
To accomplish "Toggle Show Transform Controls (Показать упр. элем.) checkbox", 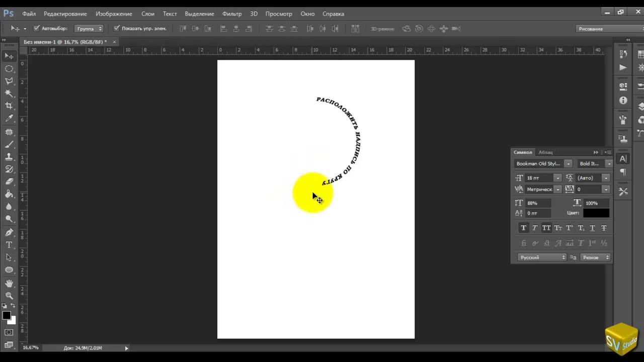I will coord(117,29).
